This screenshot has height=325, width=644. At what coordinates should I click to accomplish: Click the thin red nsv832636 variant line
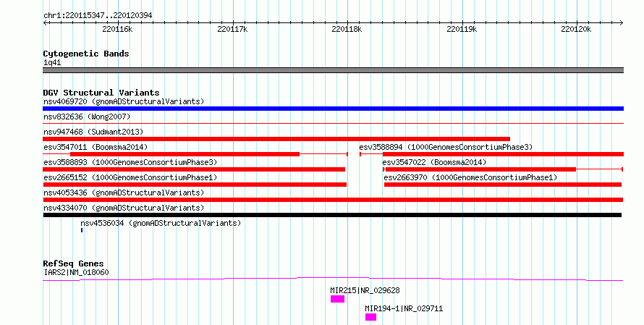coord(333,123)
